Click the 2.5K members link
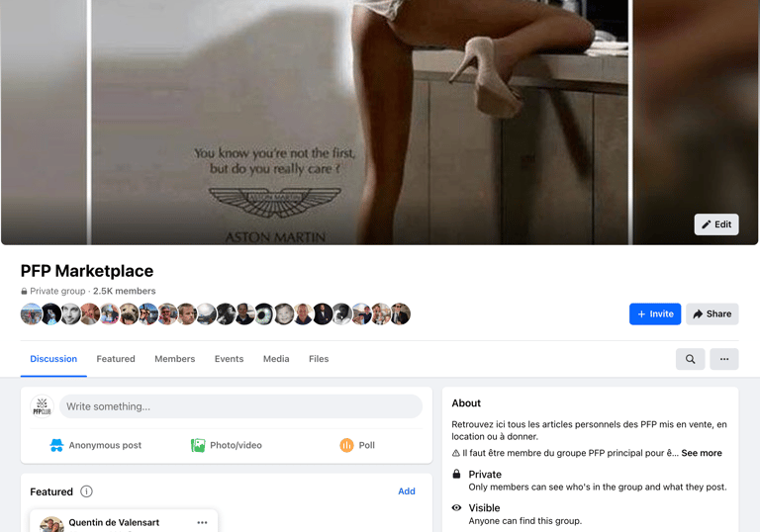The image size is (760, 532). point(124,291)
